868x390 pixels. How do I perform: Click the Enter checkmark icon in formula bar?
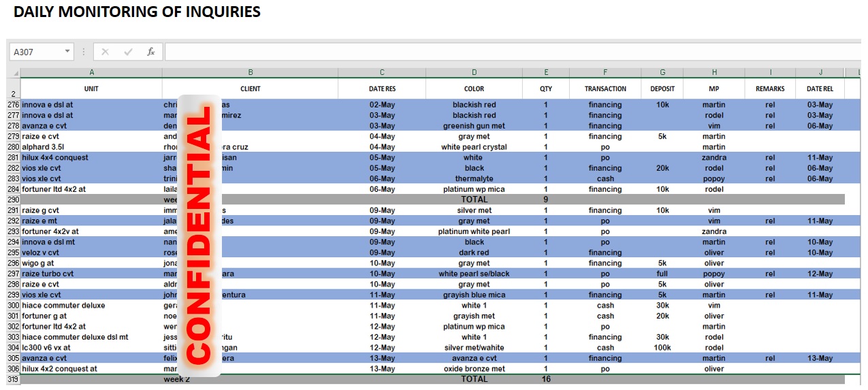128,52
